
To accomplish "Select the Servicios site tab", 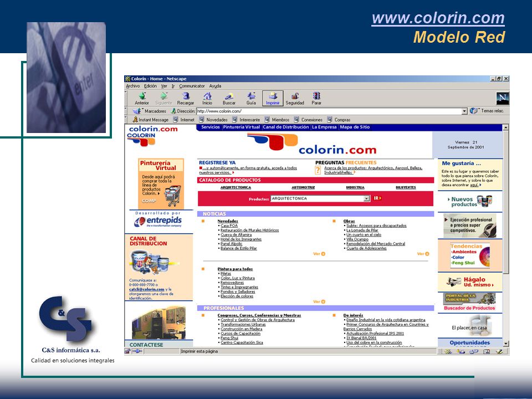I will [211, 127].
